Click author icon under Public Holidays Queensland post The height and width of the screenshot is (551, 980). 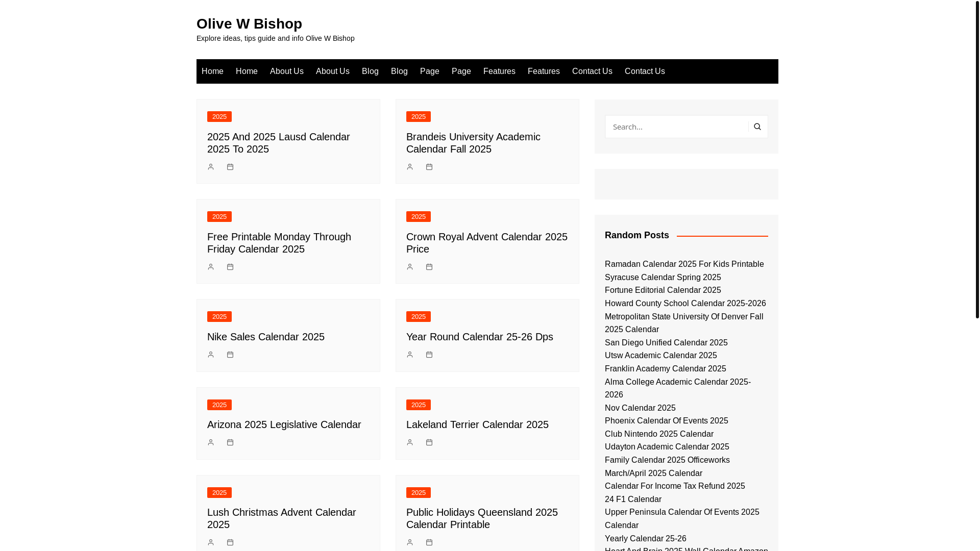pyautogui.click(x=410, y=542)
